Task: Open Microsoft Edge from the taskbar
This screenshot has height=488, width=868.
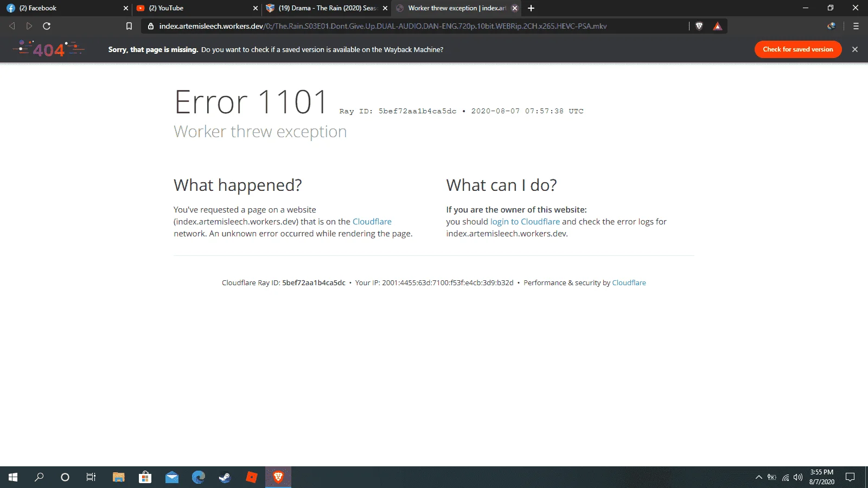Action: pyautogui.click(x=199, y=477)
